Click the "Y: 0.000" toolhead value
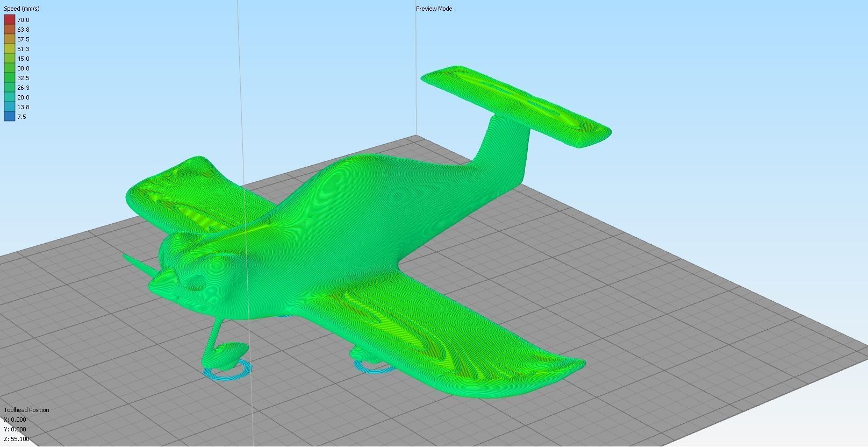868x447 pixels. (15, 429)
